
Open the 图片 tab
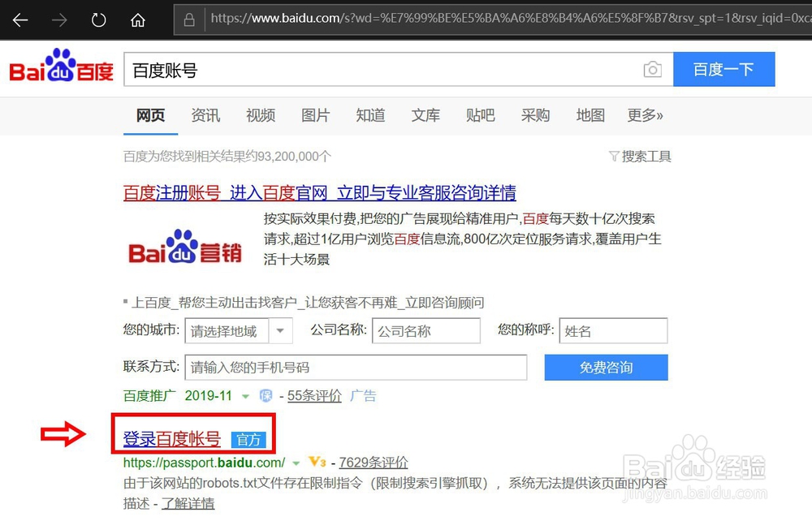(x=315, y=115)
